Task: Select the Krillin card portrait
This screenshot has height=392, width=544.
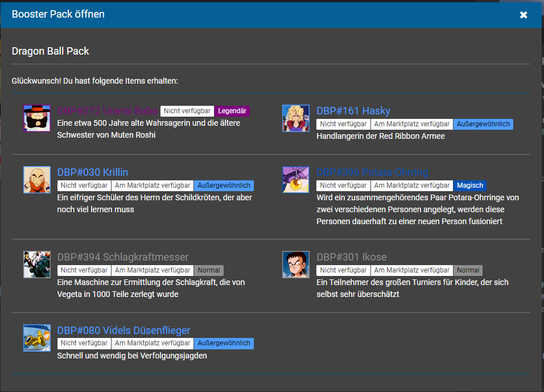Action: (x=37, y=180)
